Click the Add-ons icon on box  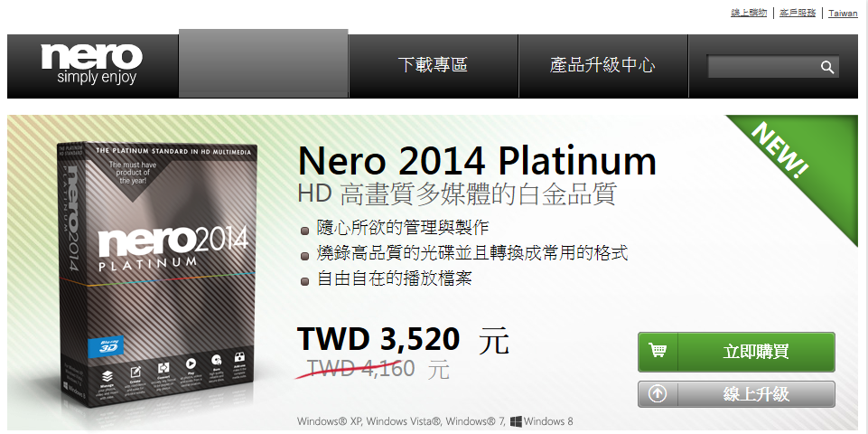tap(239, 356)
